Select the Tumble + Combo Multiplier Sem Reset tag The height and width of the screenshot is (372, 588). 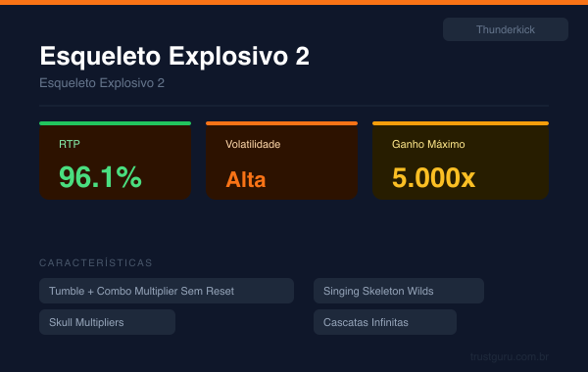coord(167,291)
